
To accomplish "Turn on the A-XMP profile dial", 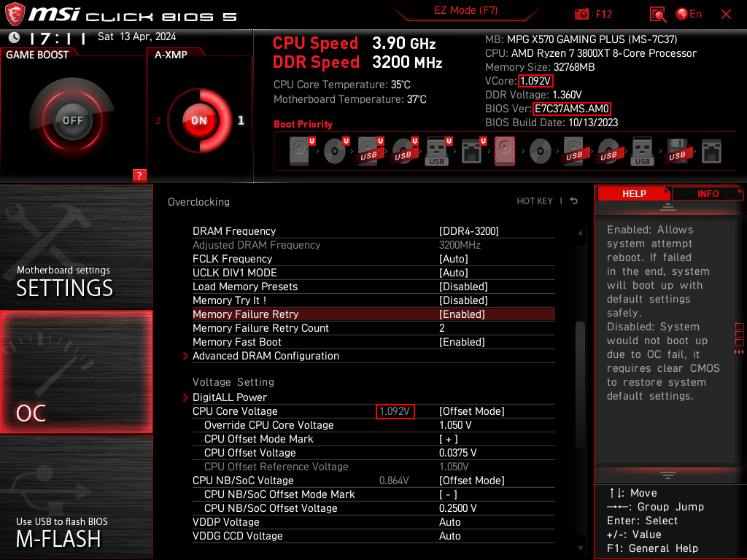I will tap(198, 121).
